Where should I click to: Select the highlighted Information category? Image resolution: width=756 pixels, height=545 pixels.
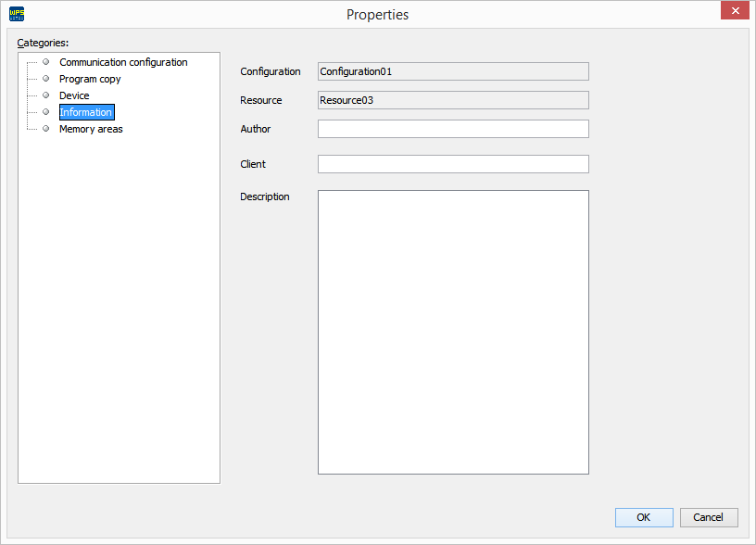86,111
